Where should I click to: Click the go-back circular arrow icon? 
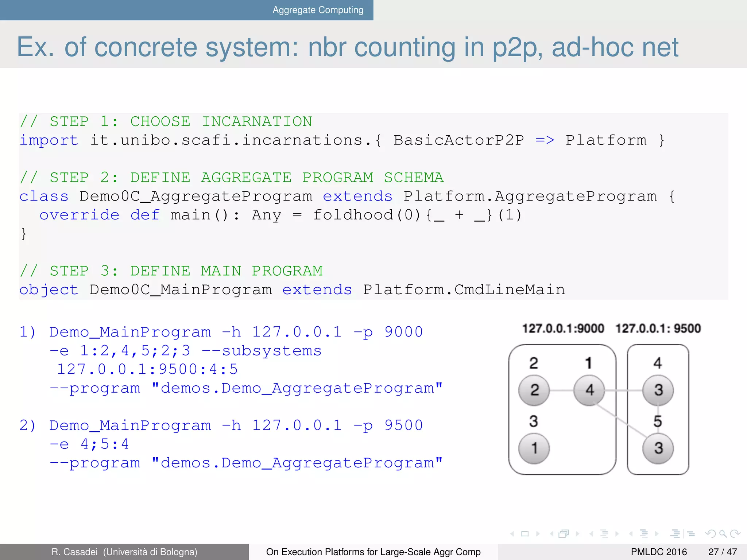[x=711, y=534]
